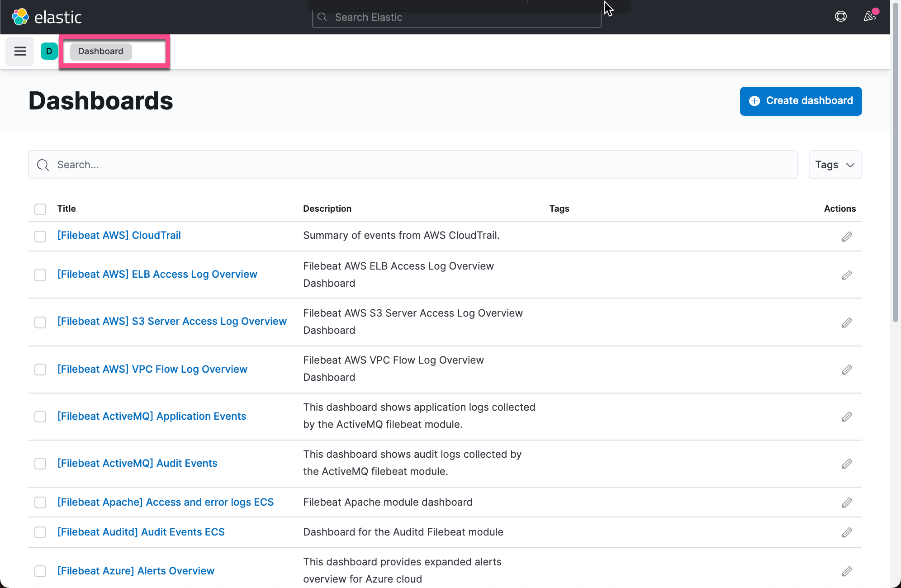The width and height of the screenshot is (901, 588).
Task: Check the ELB Access Log Overview row
Action: tap(40, 275)
